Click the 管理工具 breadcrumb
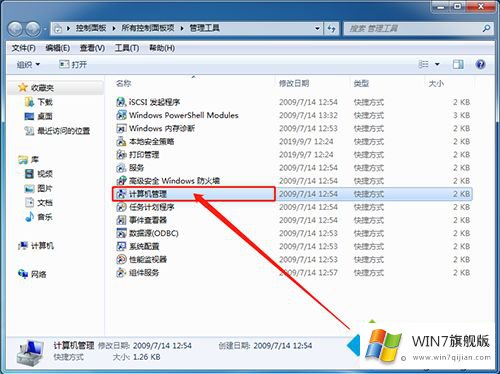The width and height of the screenshot is (500, 374). (204, 28)
